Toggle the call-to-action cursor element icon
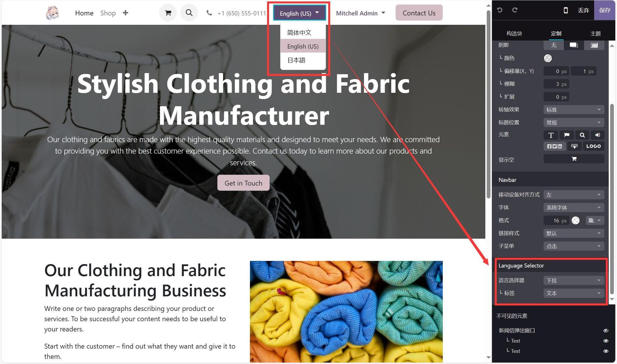This screenshot has width=617, height=364. click(574, 146)
